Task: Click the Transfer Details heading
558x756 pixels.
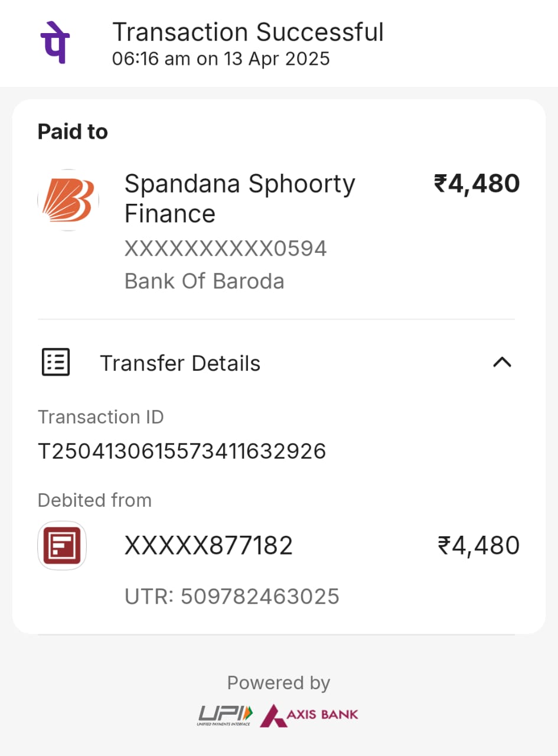Action: pos(180,363)
